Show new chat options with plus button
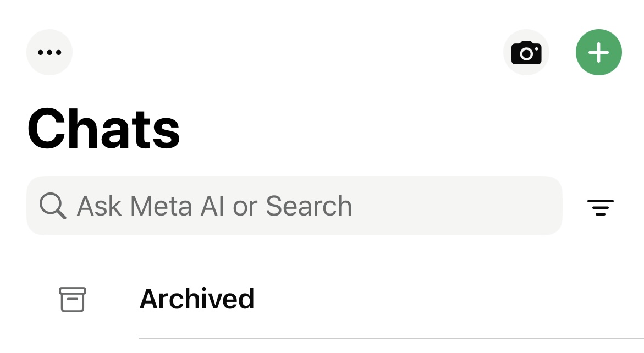 click(x=598, y=52)
